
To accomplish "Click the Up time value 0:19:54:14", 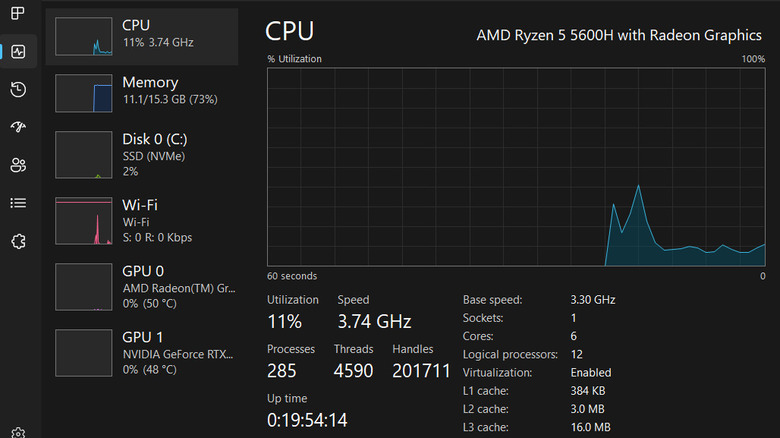I will pos(307,420).
